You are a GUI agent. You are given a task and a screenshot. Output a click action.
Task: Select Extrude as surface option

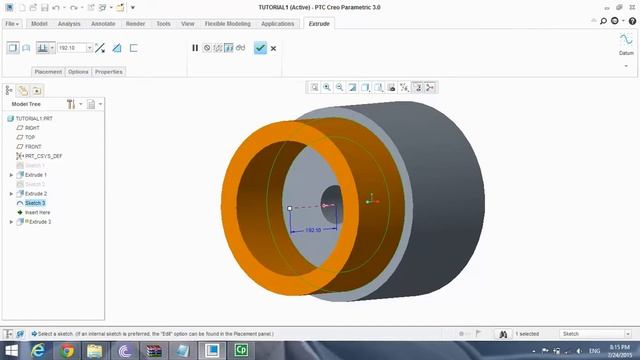(x=26, y=48)
